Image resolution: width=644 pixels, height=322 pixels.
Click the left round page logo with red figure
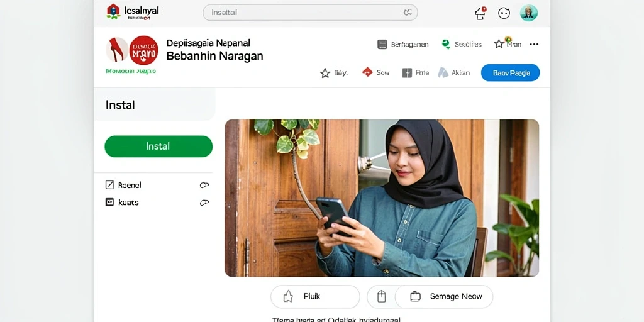117,50
